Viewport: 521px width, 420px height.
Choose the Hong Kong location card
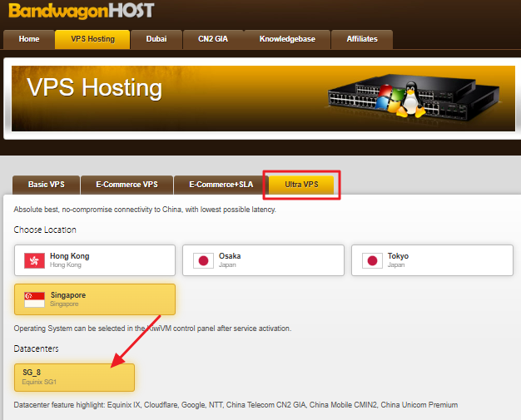tap(95, 260)
